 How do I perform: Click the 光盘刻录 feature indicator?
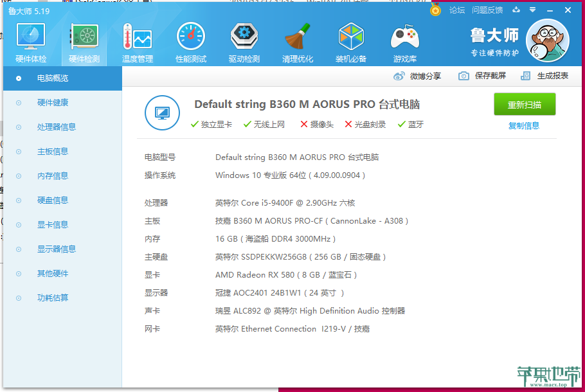(x=365, y=125)
